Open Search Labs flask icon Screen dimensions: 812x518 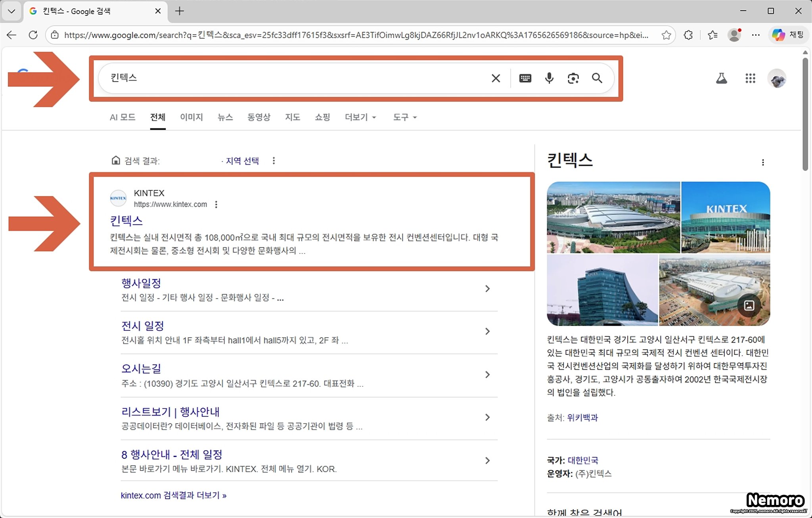(x=721, y=78)
